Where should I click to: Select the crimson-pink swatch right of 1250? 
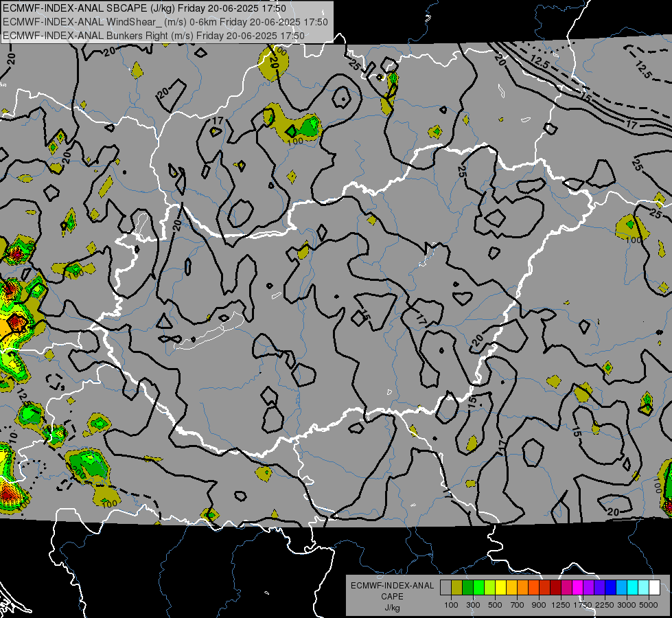(x=566, y=588)
